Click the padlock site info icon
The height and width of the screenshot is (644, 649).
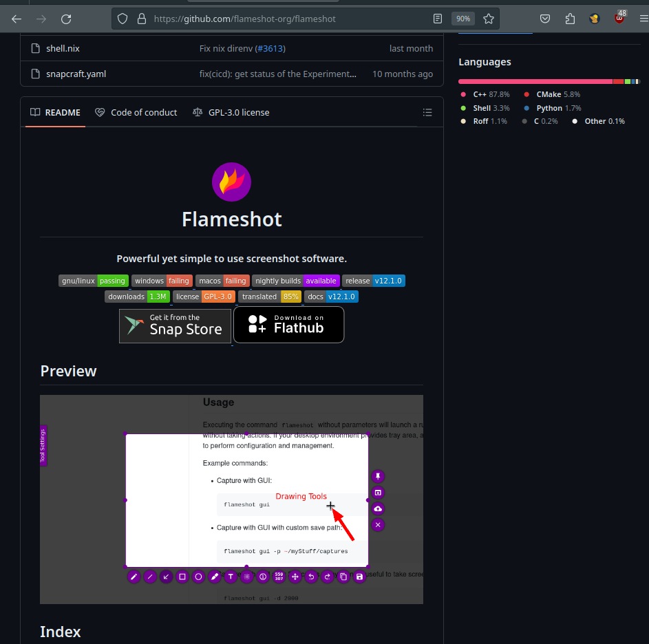[142, 19]
